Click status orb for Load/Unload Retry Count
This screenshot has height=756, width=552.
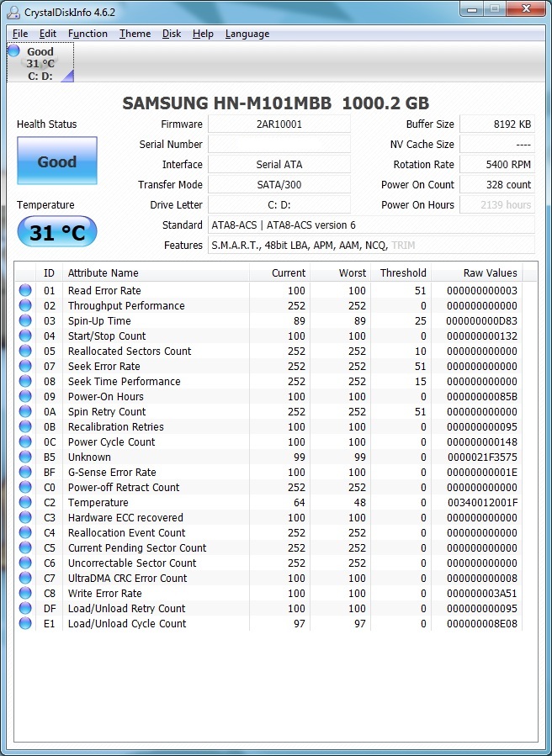click(x=25, y=608)
